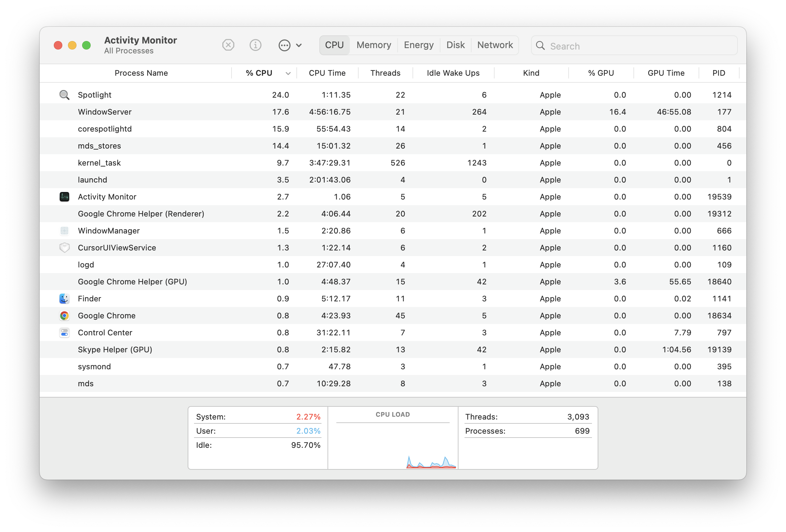
Task: Select the kernel_task row
Action: tap(393, 163)
